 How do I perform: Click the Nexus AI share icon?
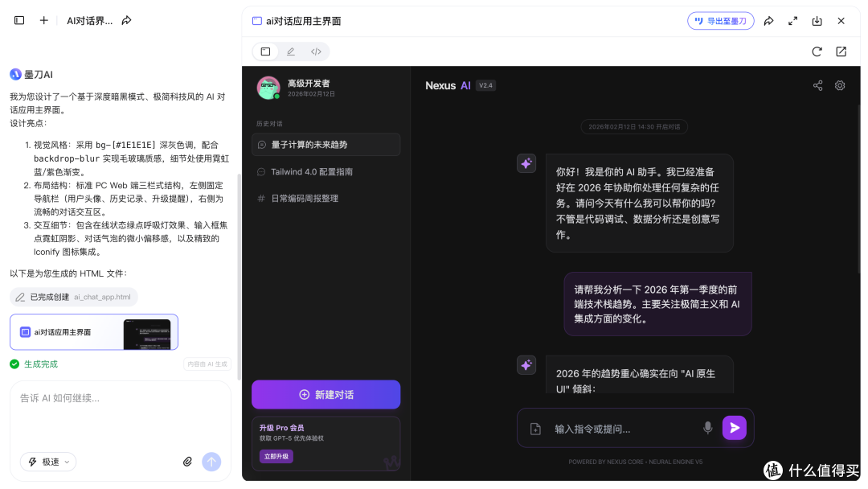click(x=817, y=85)
